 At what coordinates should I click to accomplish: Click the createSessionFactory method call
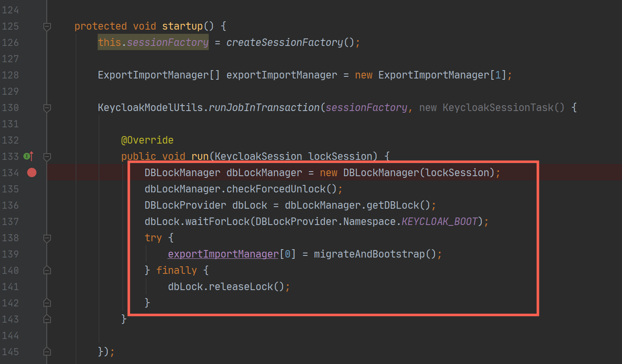[284, 43]
